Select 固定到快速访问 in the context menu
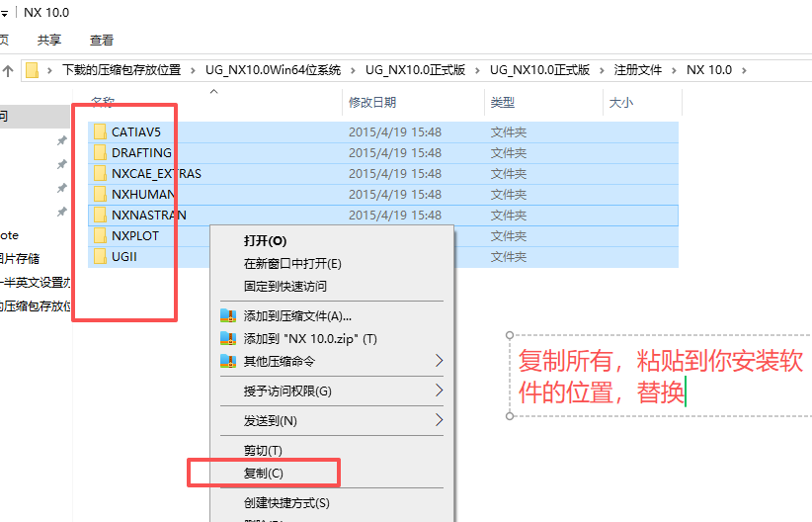812x522 pixels. (x=332, y=286)
